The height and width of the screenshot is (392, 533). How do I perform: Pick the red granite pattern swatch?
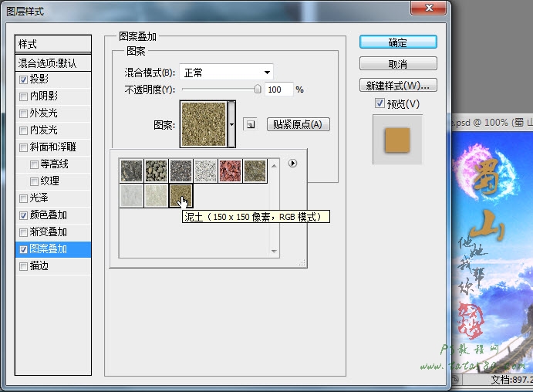pyautogui.click(x=230, y=171)
